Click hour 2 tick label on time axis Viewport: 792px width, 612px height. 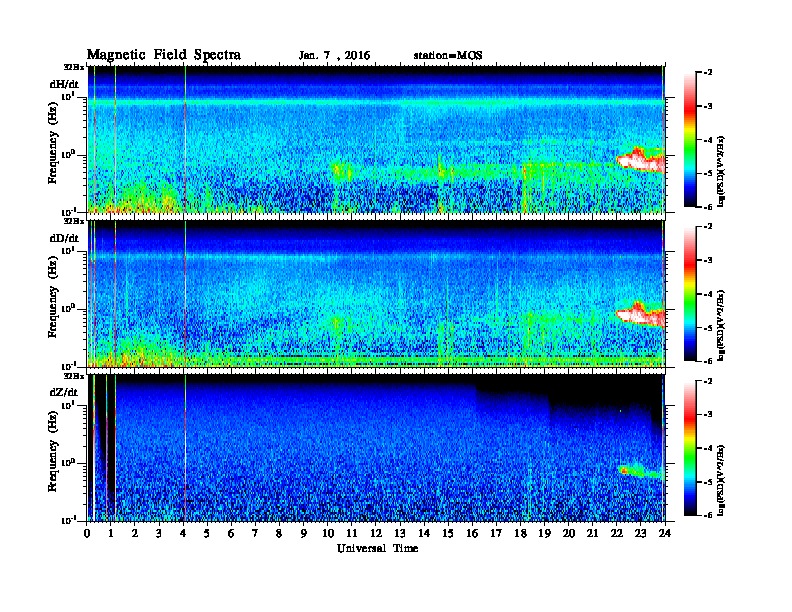coord(135,533)
